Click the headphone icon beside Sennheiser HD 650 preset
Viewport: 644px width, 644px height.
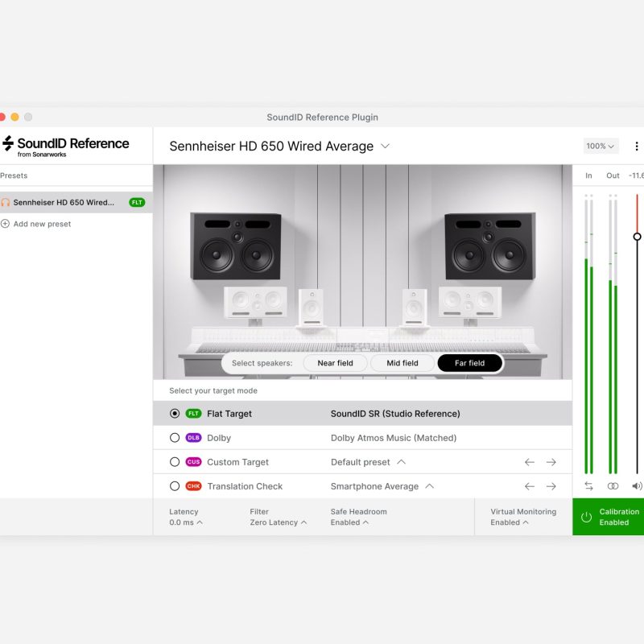(x=6, y=203)
